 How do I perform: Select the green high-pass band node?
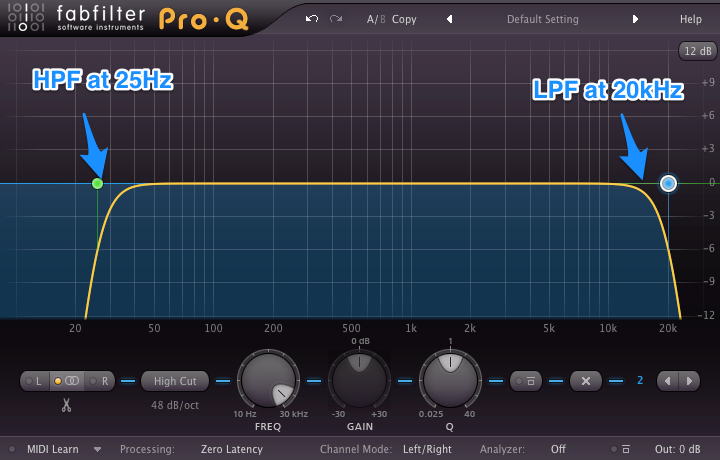[x=97, y=184]
